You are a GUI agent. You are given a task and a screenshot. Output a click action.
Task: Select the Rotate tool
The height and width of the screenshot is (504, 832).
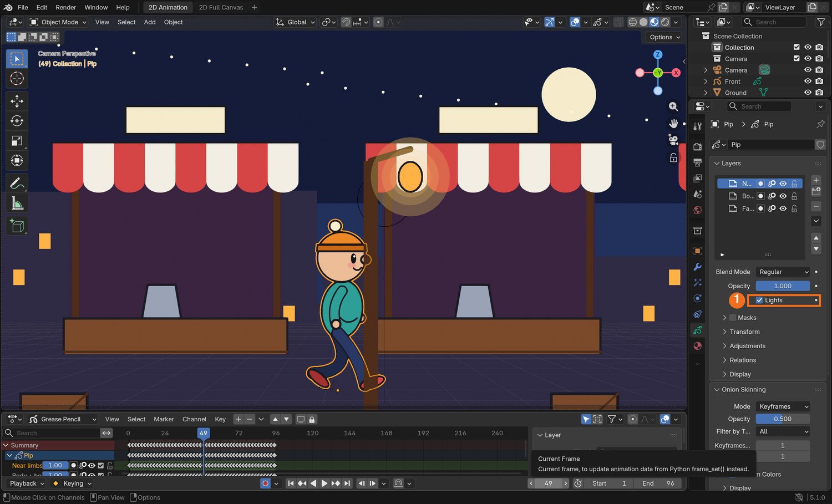17,121
